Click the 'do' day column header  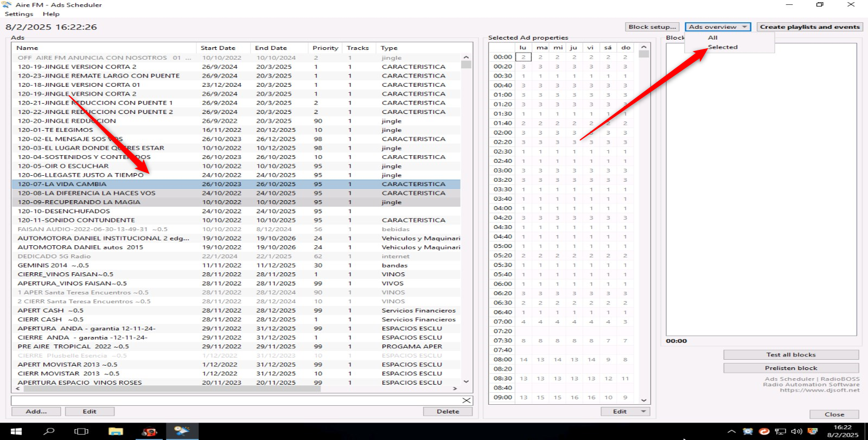click(x=626, y=48)
